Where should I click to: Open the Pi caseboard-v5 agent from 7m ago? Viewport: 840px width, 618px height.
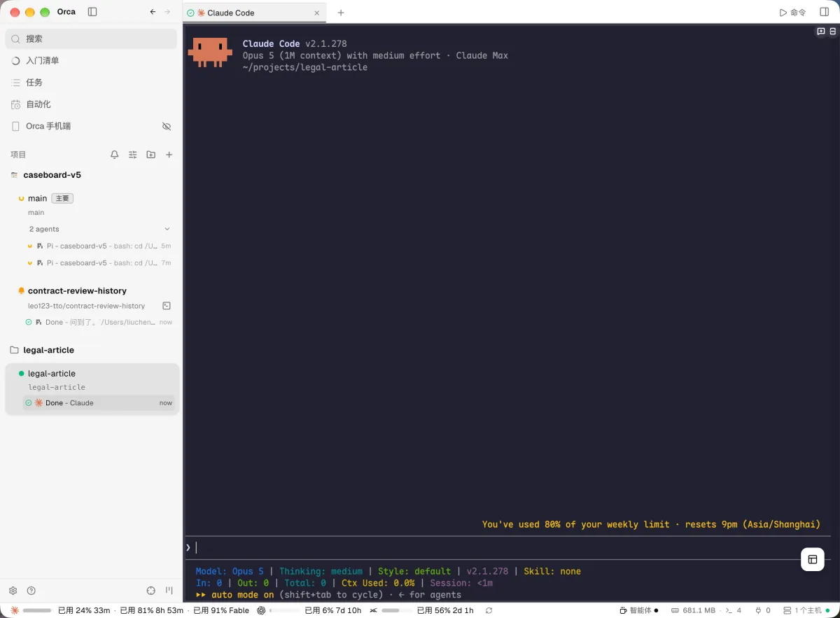point(98,263)
